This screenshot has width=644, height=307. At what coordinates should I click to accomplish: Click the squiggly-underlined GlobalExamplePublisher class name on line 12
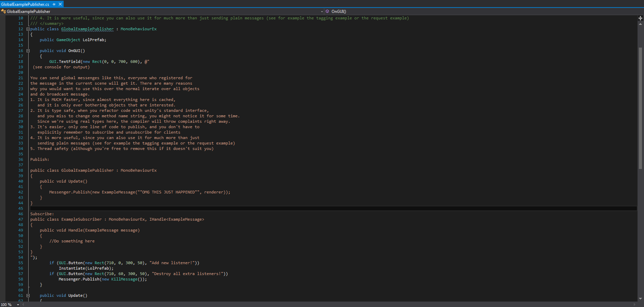point(87,29)
